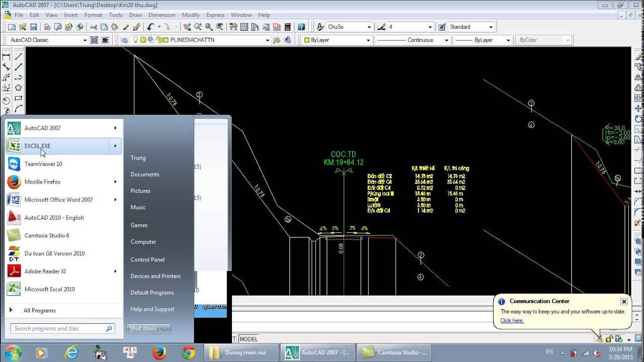The image size is (644, 362).
Task: Select the Pan realtime hand icon
Action: pos(187,27)
